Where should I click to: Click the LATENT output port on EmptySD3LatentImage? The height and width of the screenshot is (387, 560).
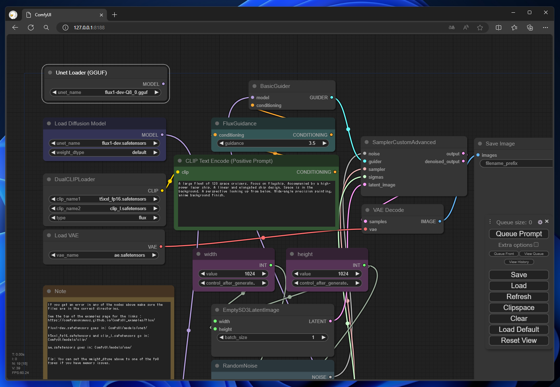330,321
